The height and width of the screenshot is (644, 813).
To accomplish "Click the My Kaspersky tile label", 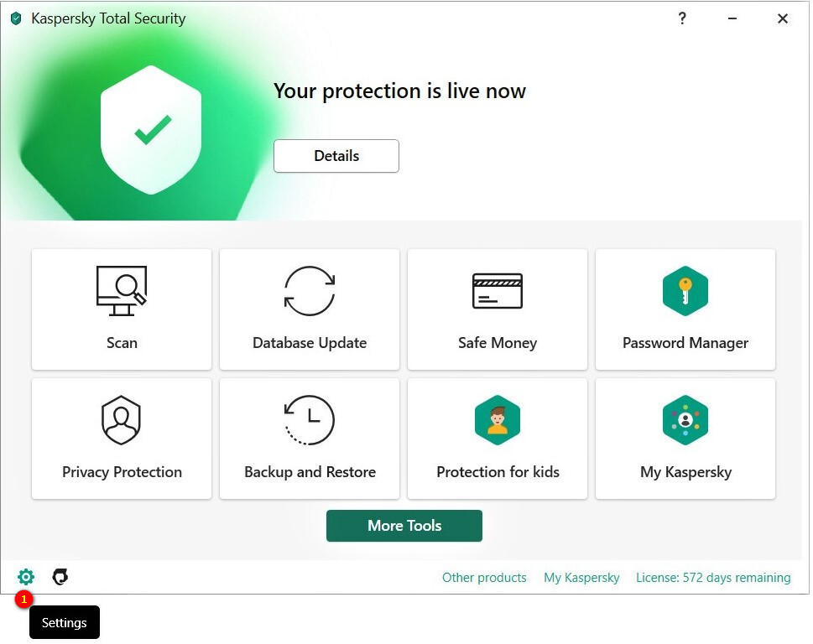I will tap(686, 472).
